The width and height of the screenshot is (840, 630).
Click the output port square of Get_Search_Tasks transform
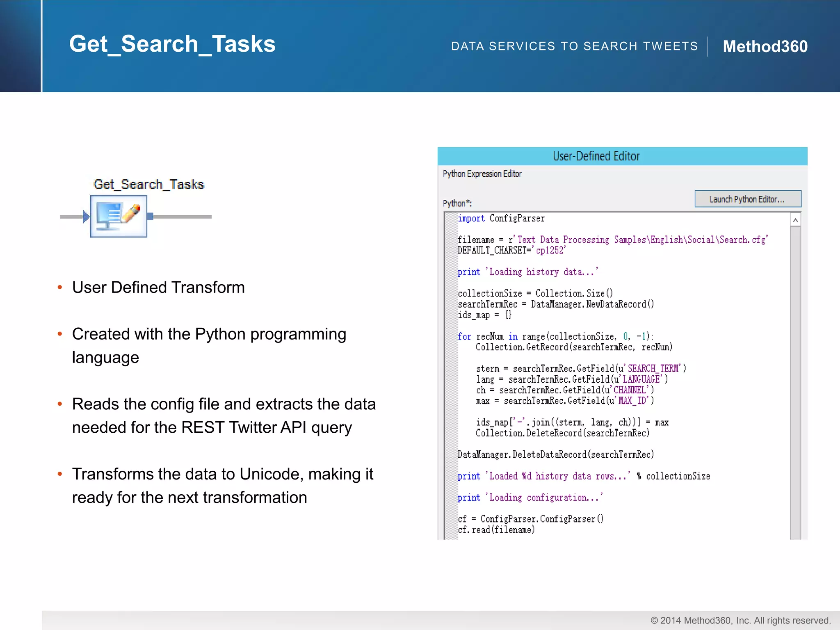click(x=150, y=216)
